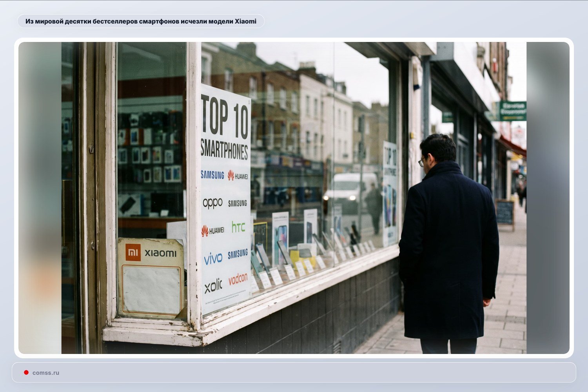Click the green htc logo
This screenshot has width=588, height=392.
[238, 227]
